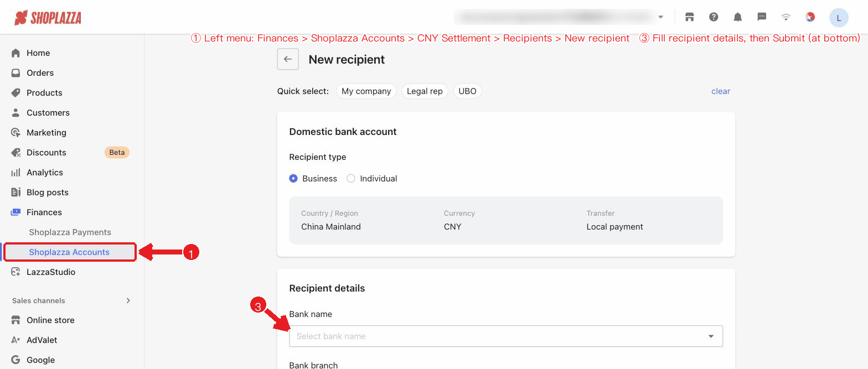
Task: Click the Home house icon
Action: click(15, 53)
